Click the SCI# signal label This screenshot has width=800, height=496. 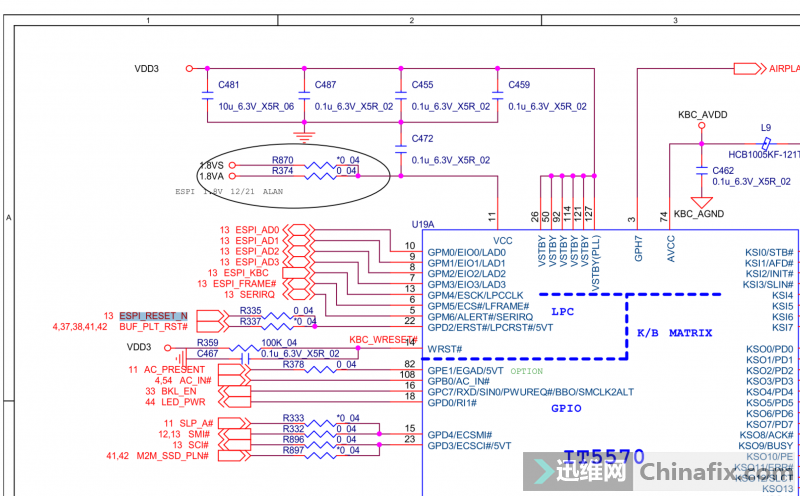tap(198, 445)
